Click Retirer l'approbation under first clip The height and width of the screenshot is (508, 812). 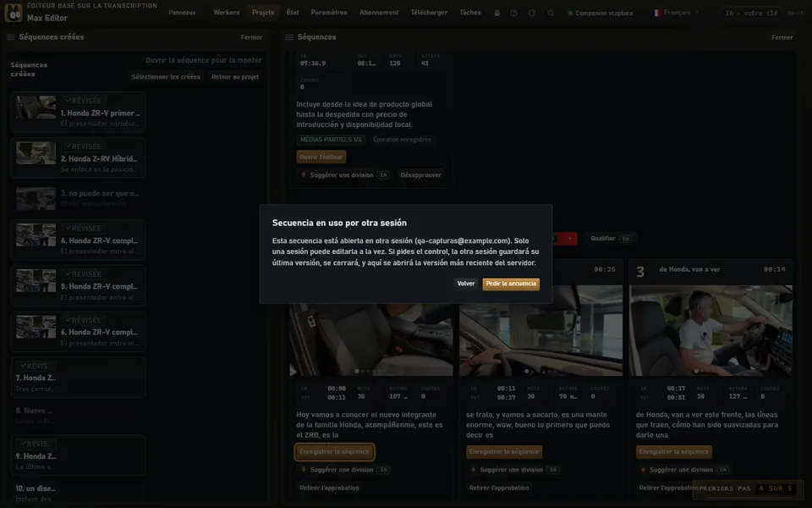(x=329, y=488)
